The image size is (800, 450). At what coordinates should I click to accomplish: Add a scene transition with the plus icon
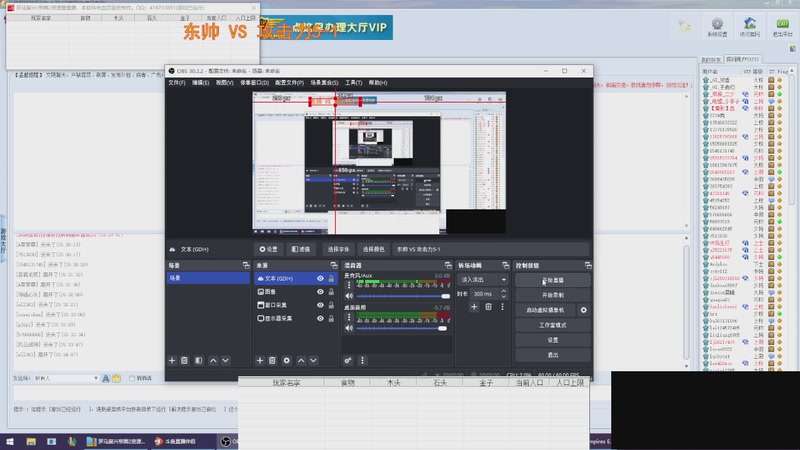click(474, 307)
